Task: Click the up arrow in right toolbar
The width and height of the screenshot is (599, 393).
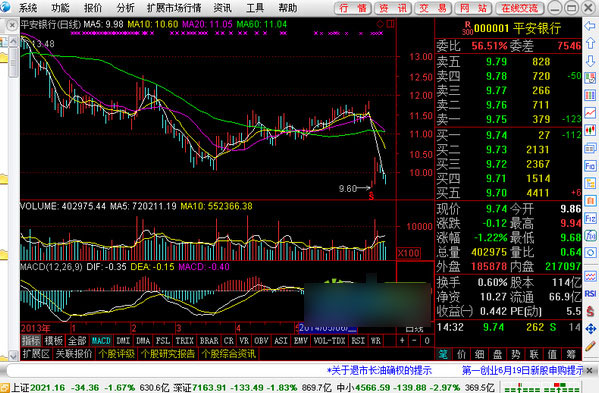Action: [590, 43]
